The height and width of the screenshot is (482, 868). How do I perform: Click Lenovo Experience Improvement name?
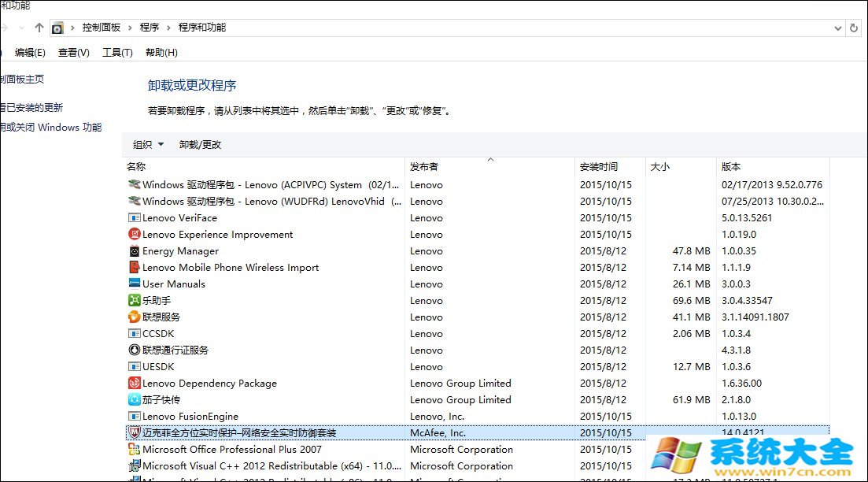(x=217, y=235)
